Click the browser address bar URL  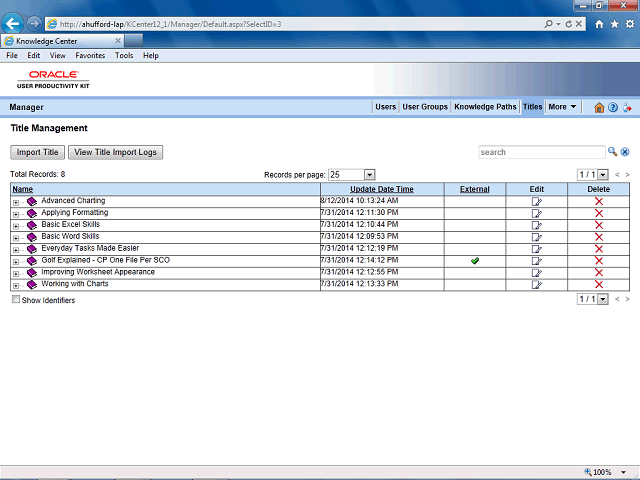[170, 24]
